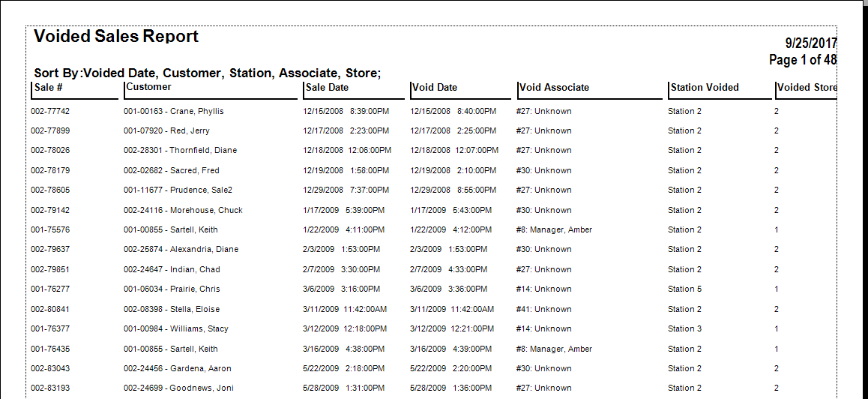Select void associate #41: Unknown

coord(543,309)
